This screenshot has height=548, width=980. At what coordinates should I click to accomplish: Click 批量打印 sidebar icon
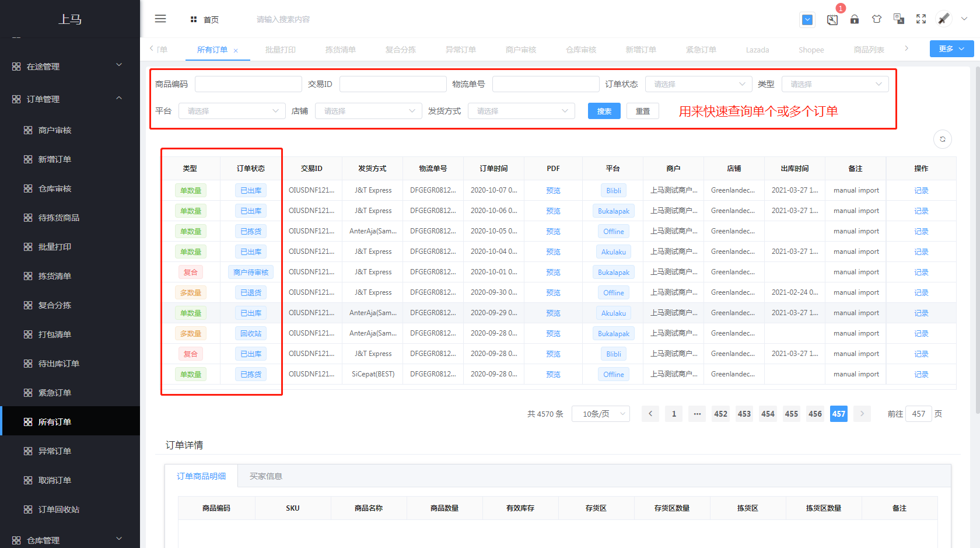coord(28,247)
